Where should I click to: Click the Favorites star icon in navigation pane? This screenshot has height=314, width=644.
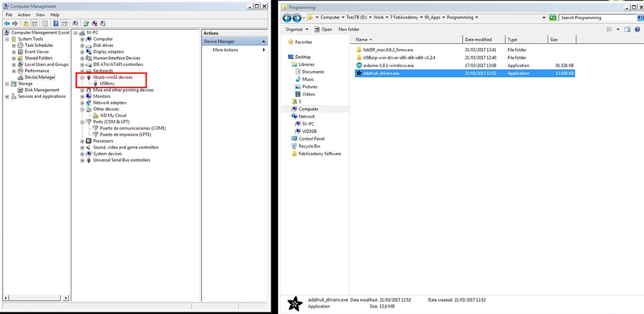pyautogui.click(x=290, y=42)
